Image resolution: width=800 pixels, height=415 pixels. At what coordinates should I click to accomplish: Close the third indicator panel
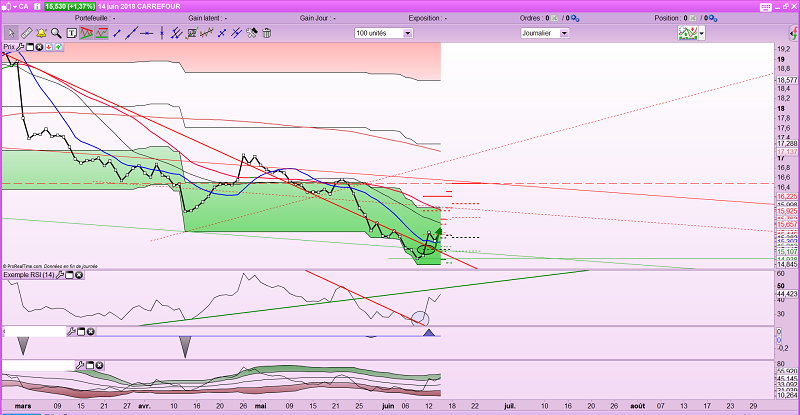point(90,332)
